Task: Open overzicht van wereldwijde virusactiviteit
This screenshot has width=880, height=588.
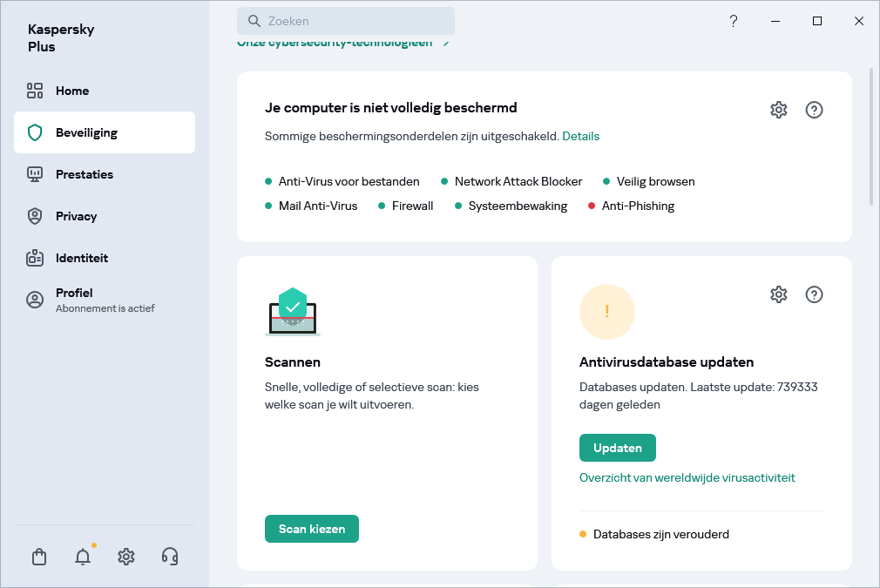Action: [x=687, y=477]
